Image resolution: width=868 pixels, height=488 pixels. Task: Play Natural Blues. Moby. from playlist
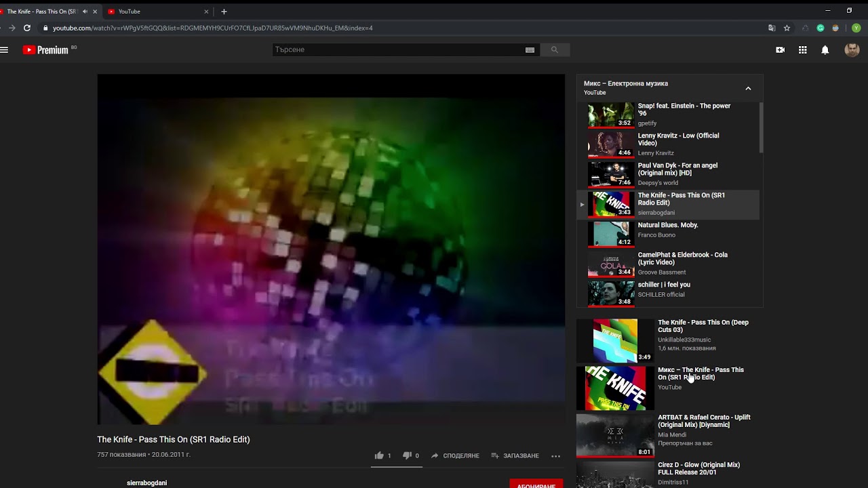(668, 234)
